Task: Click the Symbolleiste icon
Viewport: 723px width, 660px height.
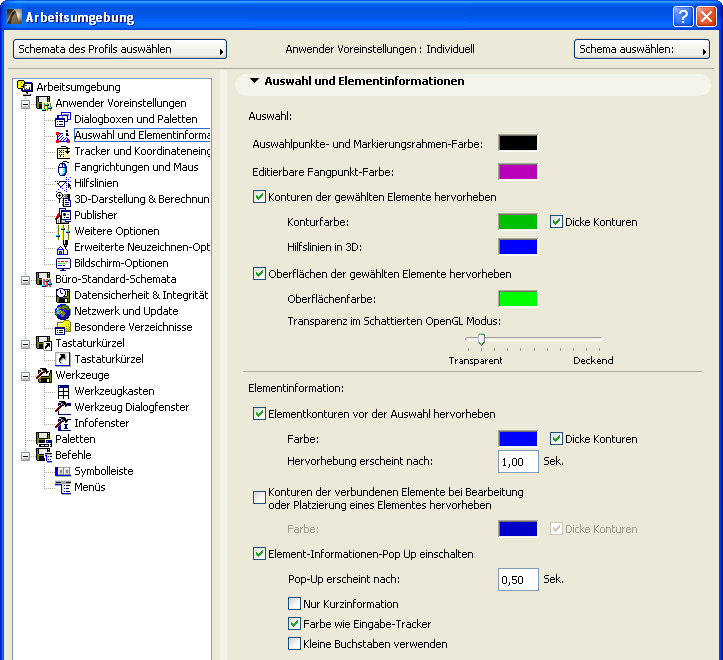Action: tap(63, 471)
